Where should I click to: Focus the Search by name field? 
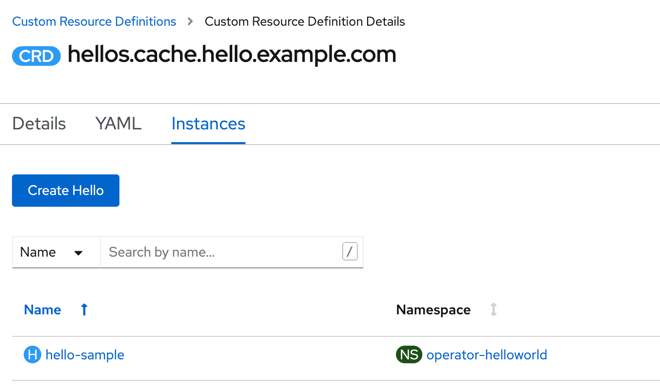tap(221, 252)
